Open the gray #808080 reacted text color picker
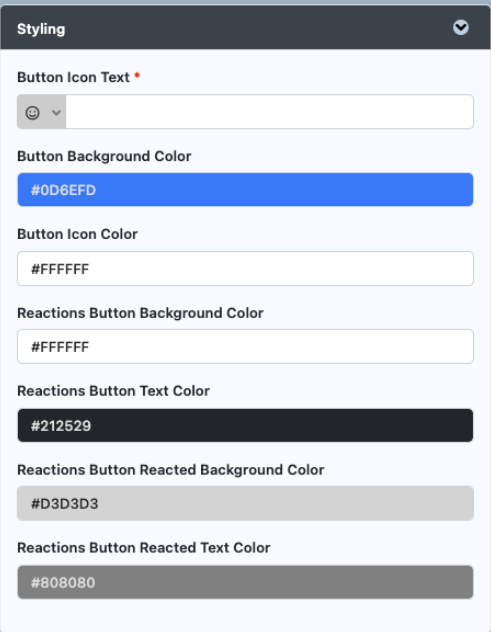This screenshot has height=632, width=491. [245, 582]
